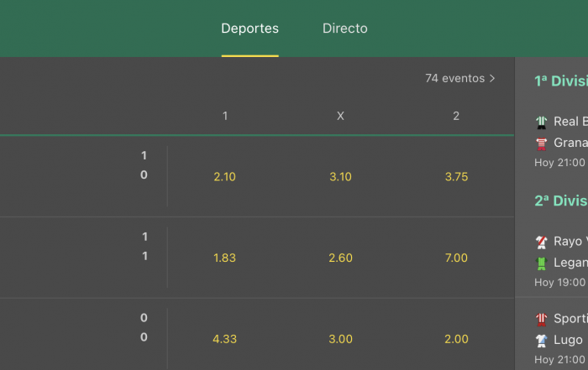Select home win odds 2.10

point(224,177)
